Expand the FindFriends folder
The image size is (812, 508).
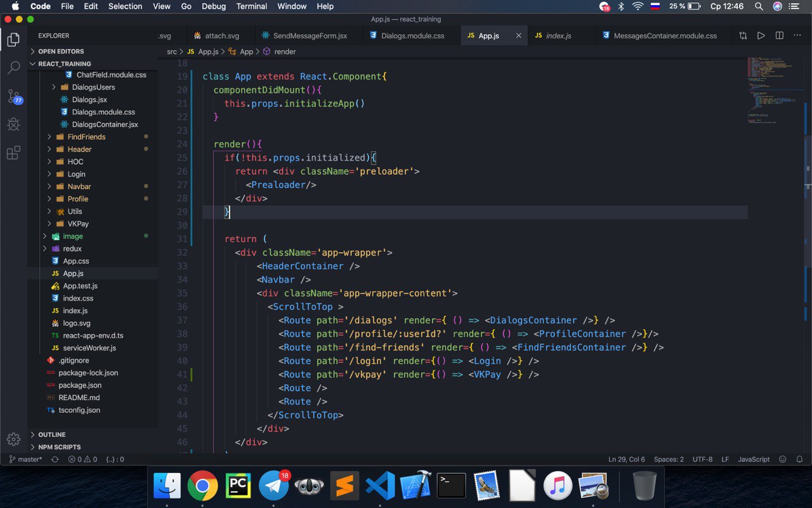point(86,137)
